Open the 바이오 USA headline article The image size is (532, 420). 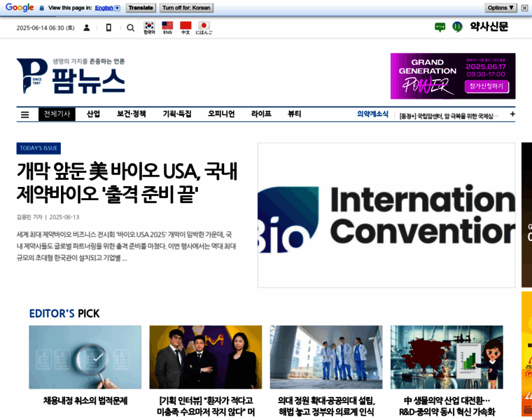127,183
